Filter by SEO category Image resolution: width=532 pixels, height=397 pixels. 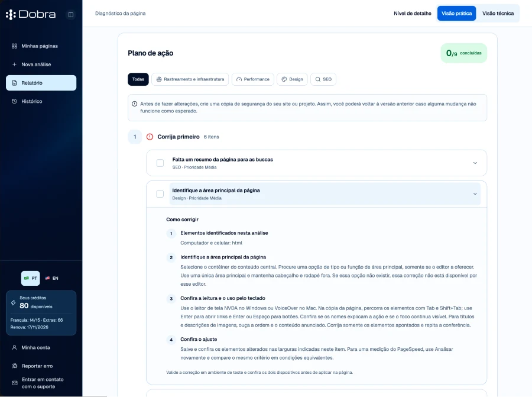point(323,79)
